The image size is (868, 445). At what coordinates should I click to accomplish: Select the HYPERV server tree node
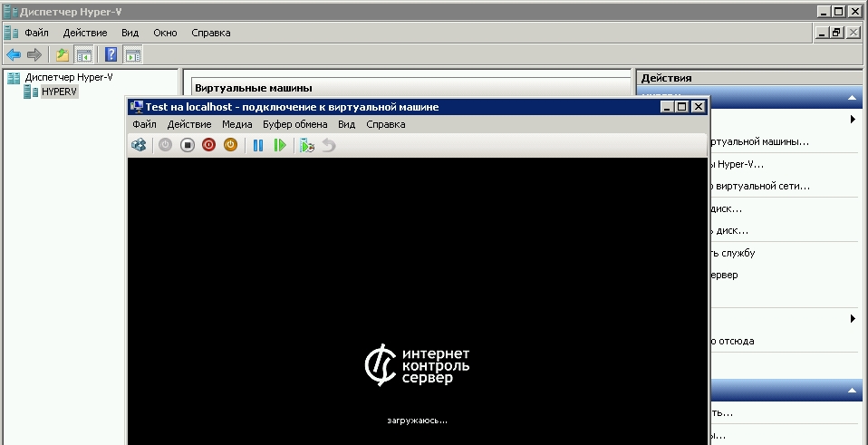coord(59,92)
